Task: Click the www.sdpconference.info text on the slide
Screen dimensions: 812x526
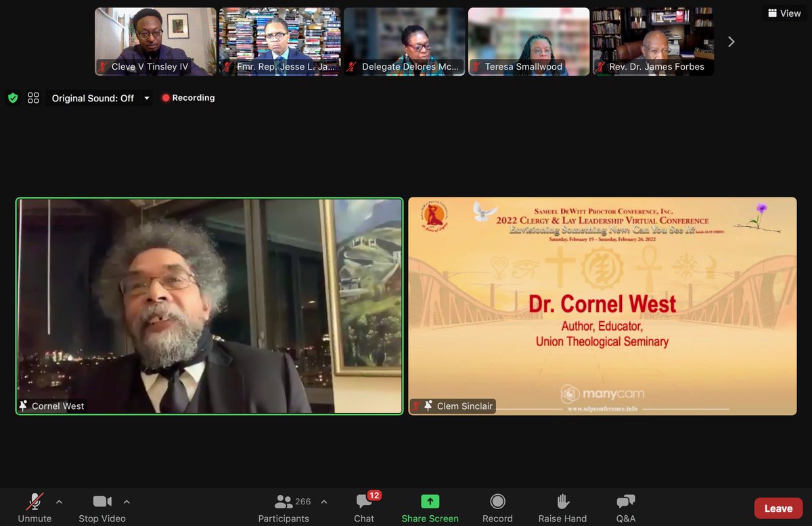Action: pos(602,409)
